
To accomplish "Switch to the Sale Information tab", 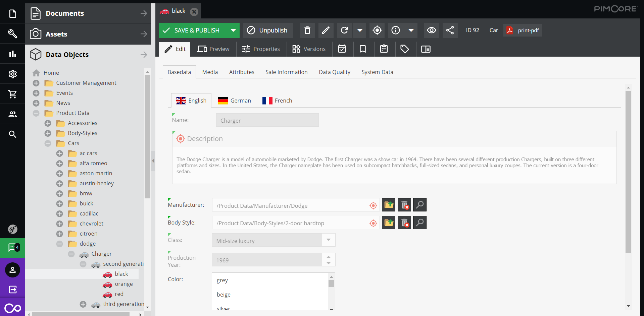I will pyautogui.click(x=286, y=72).
